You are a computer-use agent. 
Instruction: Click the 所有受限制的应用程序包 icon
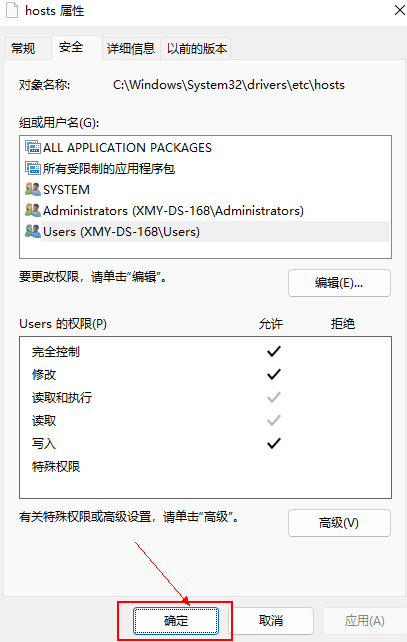[x=33, y=168]
